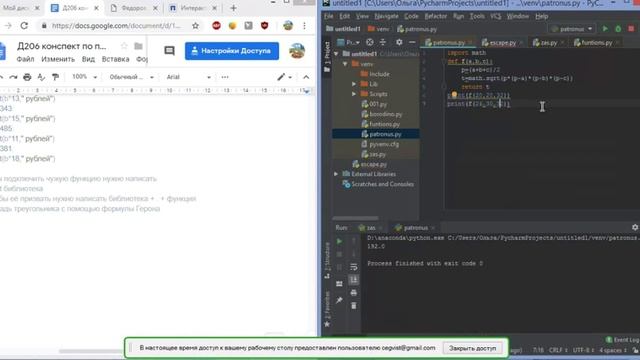The height and width of the screenshot is (360, 640).
Task: Click the Настройки Доступа share button
Action: tap(232, 51)
